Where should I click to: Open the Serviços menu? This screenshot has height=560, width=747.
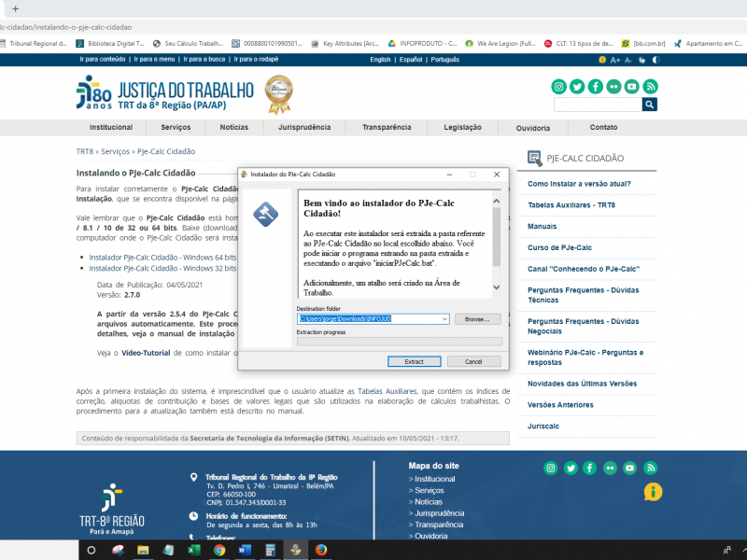176,127
